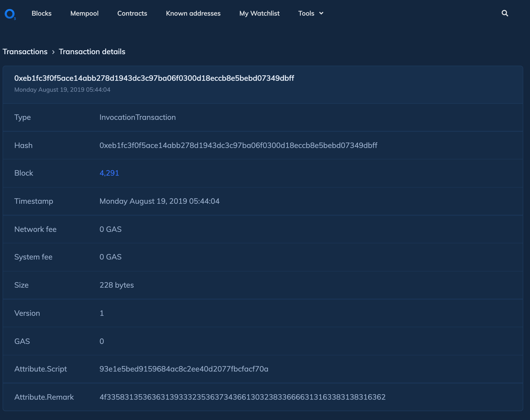Image resolution: width=530 pixels, height=420 pixels.
Task: Click the breadcrumb chevron separator
Action: click(x=53, y=52)
